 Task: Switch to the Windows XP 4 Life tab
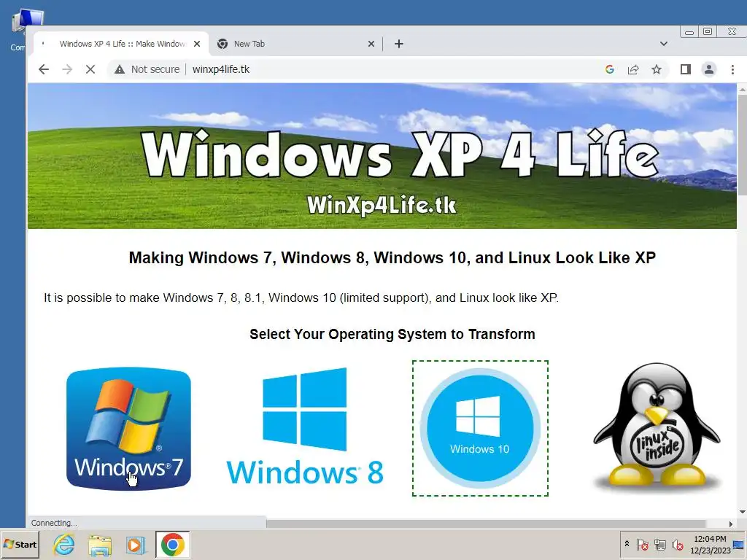[x=122, y=44]
